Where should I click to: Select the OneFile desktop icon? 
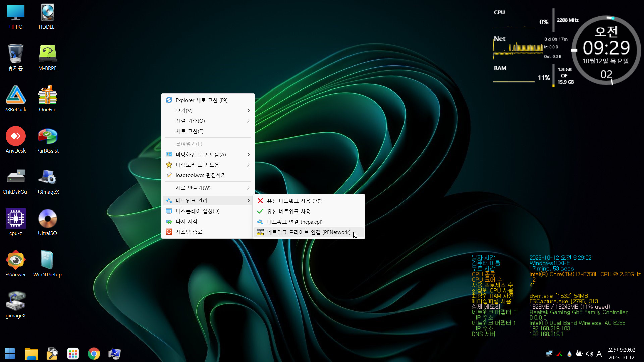(x=48, y=99)
